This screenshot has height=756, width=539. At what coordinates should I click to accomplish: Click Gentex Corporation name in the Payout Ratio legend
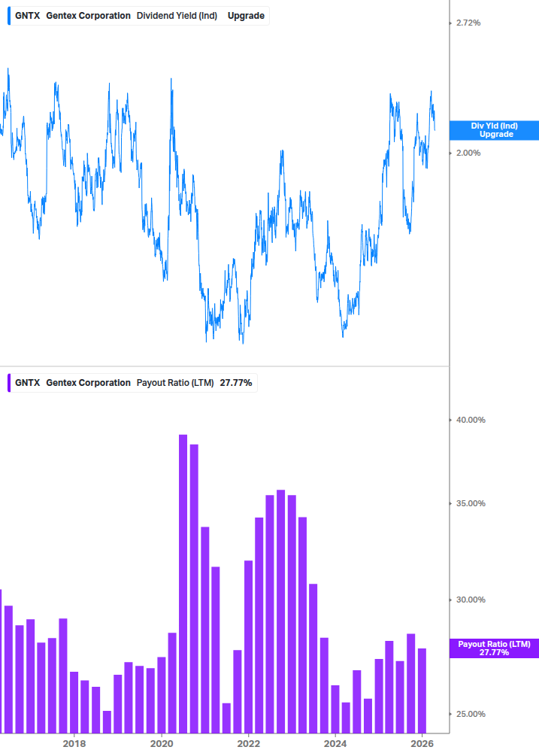pos(88,383)
